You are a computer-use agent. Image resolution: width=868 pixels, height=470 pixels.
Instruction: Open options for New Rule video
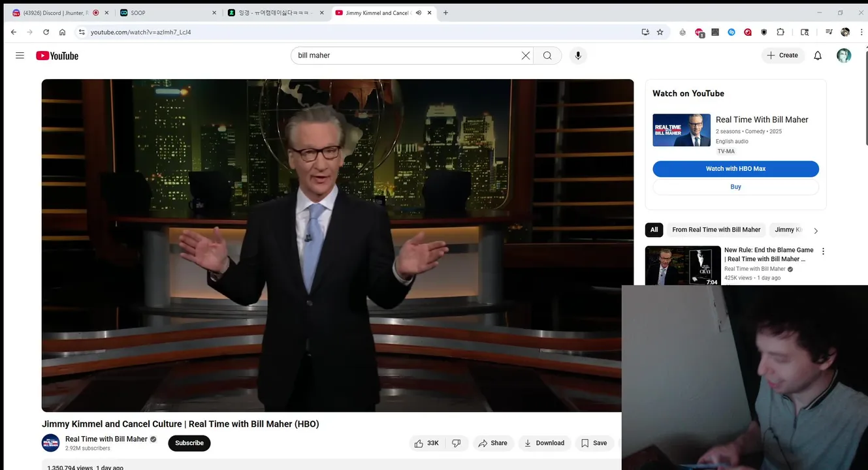click(x=823, y=251)
